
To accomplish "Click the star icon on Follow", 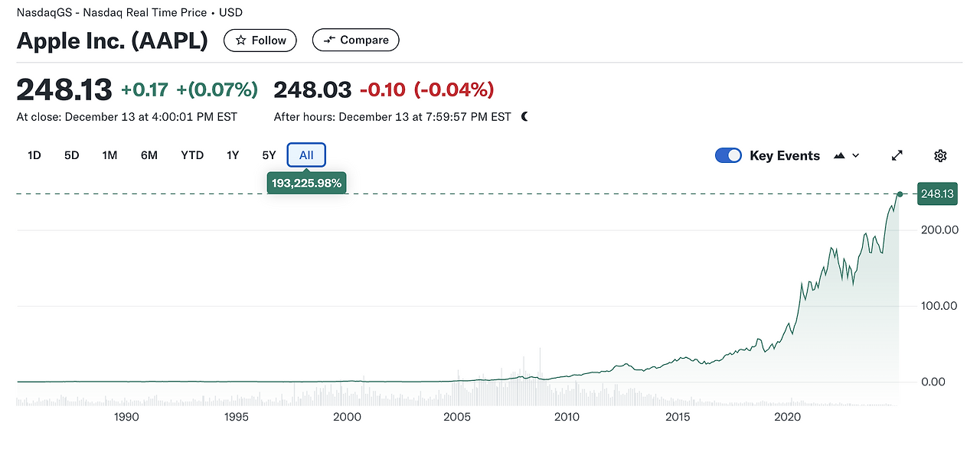I will (240, 41).
